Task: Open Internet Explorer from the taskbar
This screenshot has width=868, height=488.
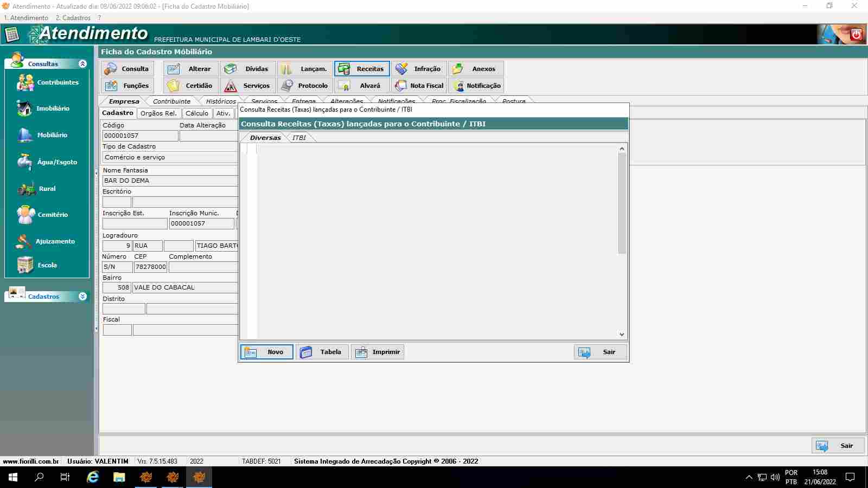Action: [x=93, y=477]
